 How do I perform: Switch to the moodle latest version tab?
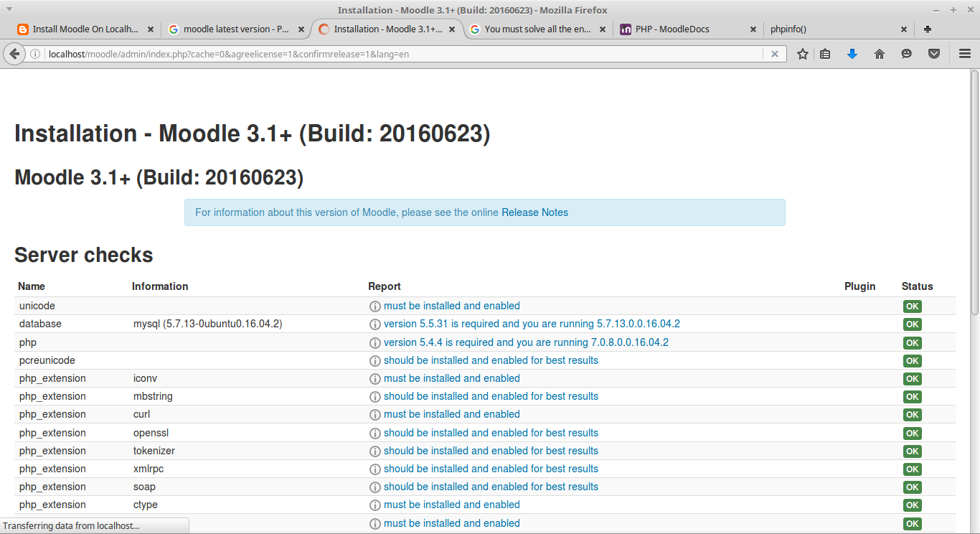(235, 29)
